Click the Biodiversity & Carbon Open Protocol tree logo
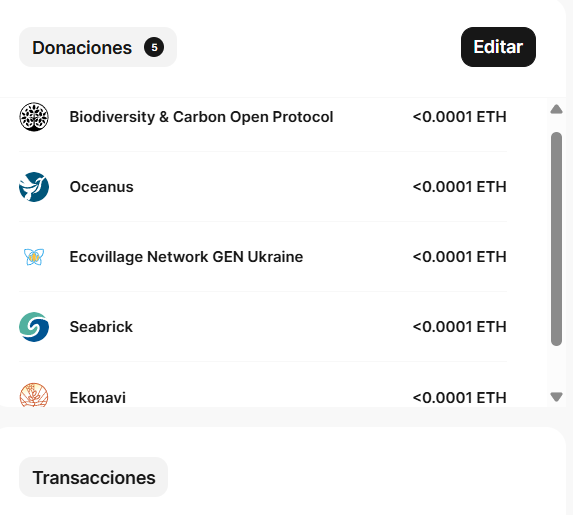The image size is (573, 515). coord(34,117)
